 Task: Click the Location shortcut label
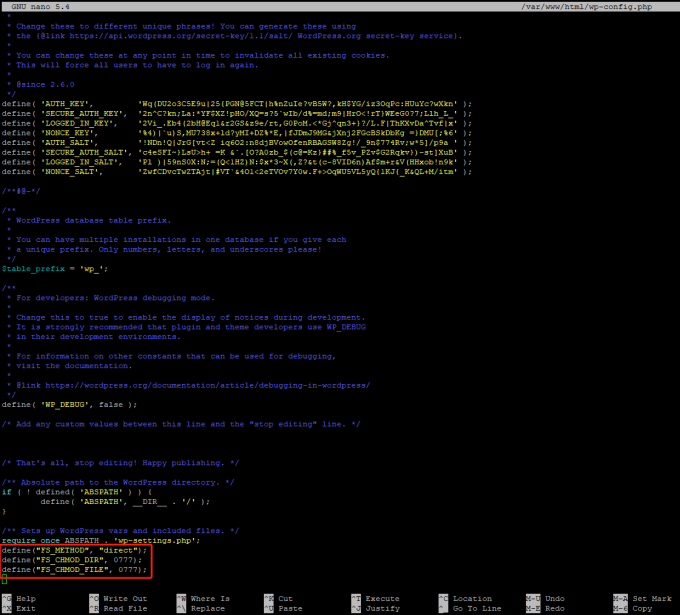471,599
